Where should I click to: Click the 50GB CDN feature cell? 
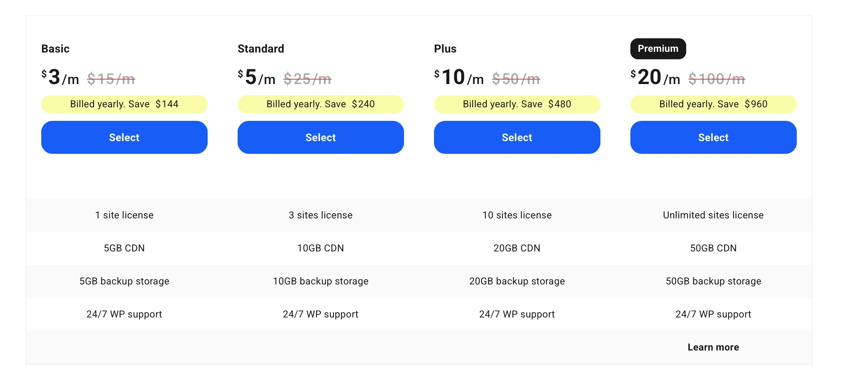point(713,248)
